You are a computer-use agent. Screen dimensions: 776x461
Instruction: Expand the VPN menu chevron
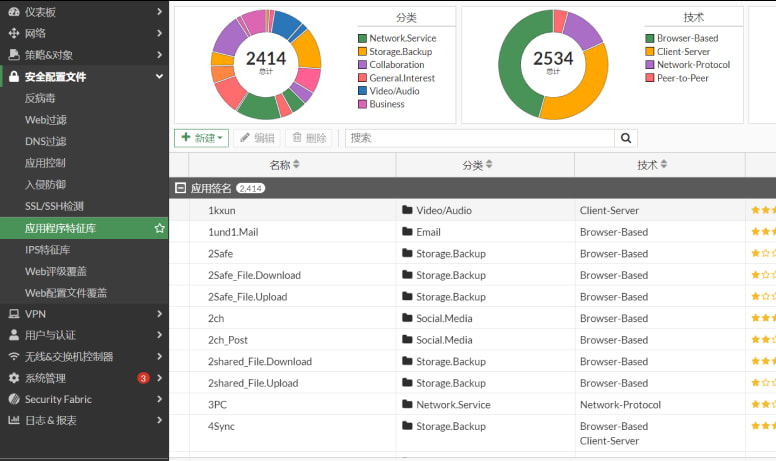pyautogui.click(x=159, y=314)
